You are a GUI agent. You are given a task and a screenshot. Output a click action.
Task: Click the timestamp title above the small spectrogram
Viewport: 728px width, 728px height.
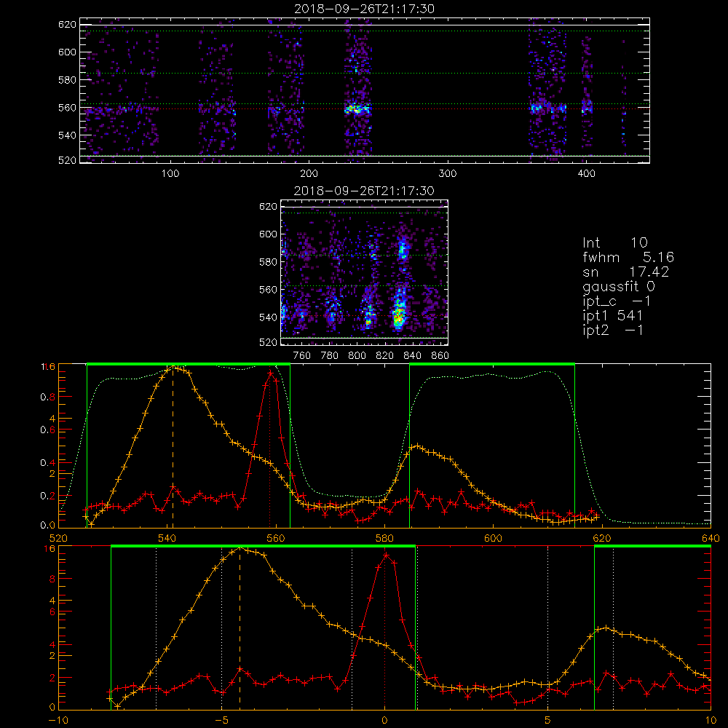coord(364,191)
